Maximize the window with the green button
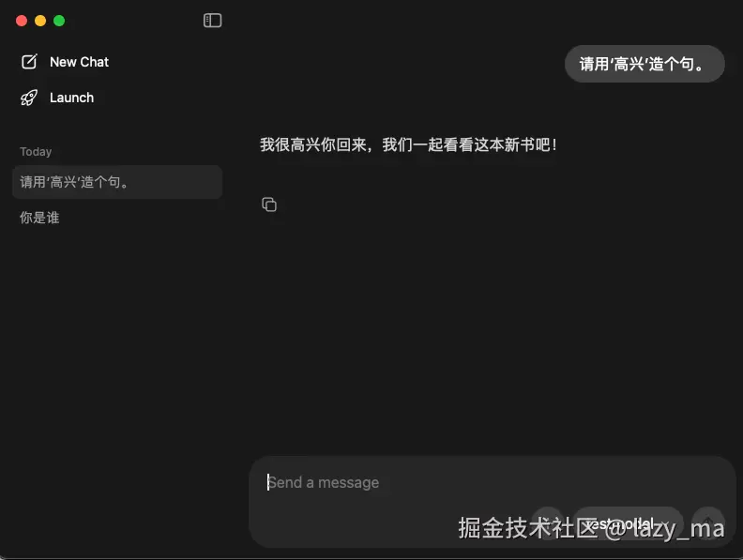 [59, 21]
